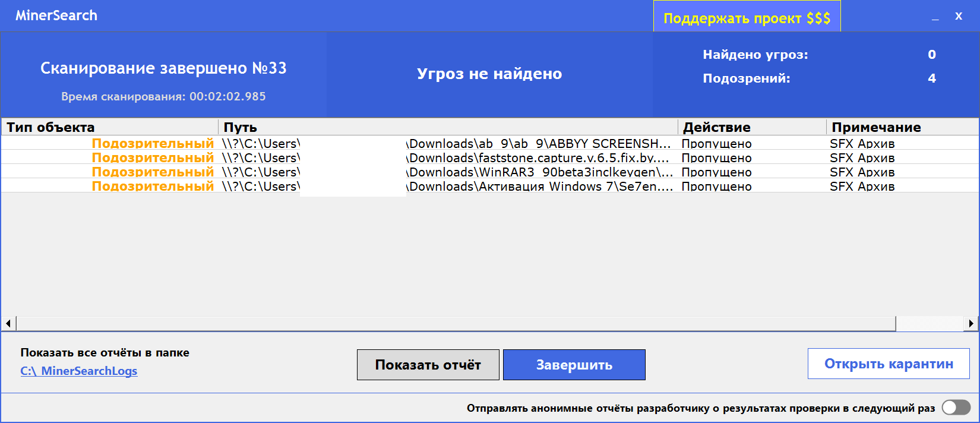The width and height of the screenshot is (980, 423).
Task: Toggle anonymous reports to developer switch
Action: (x=956, y=408)
